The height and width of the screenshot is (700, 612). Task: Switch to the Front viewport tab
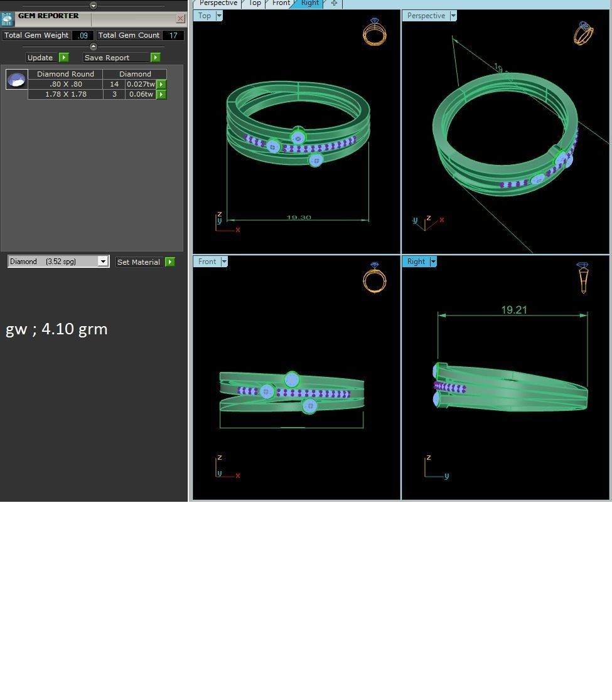click(x=281, y=4)
